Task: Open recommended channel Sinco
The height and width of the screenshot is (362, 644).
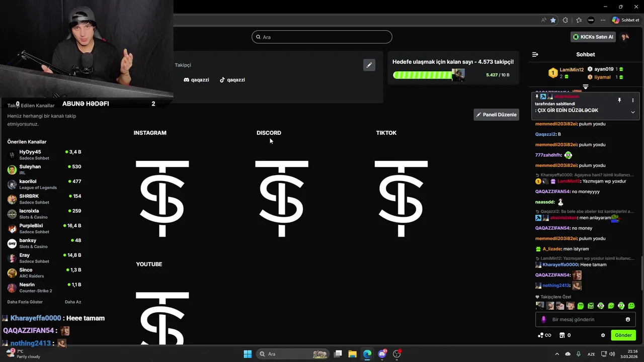Action: [44, 273]
